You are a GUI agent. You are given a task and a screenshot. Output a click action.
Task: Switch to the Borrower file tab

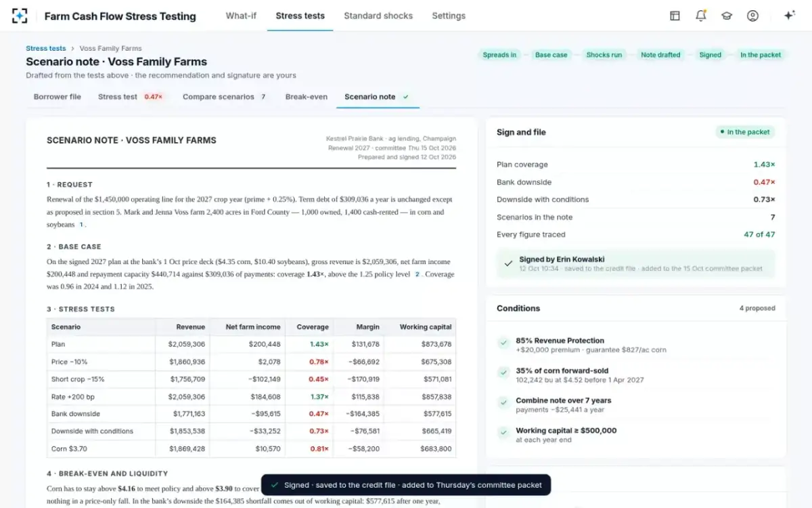click(58, 97)
